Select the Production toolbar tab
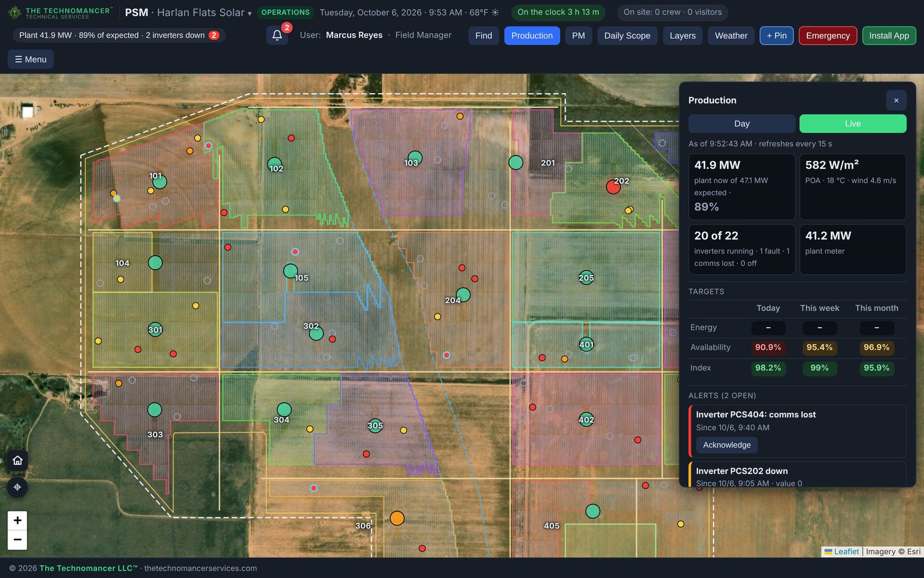Screen dimensions: 924x578 [532, 35]
